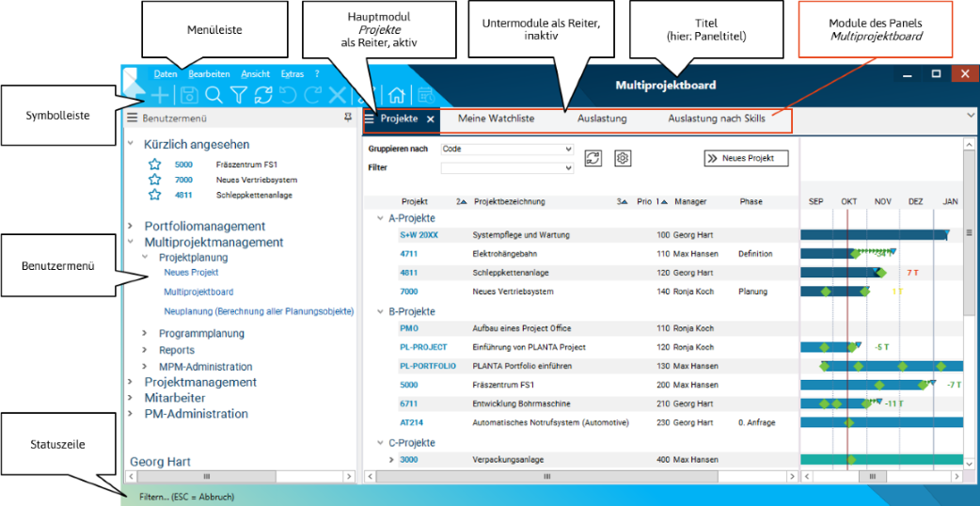
Task: Click the plus icon to insert
Action: tap(162, 95)
